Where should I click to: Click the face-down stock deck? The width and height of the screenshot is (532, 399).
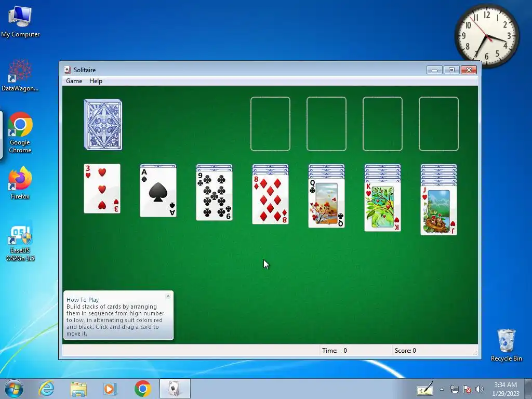coord(103,125)
